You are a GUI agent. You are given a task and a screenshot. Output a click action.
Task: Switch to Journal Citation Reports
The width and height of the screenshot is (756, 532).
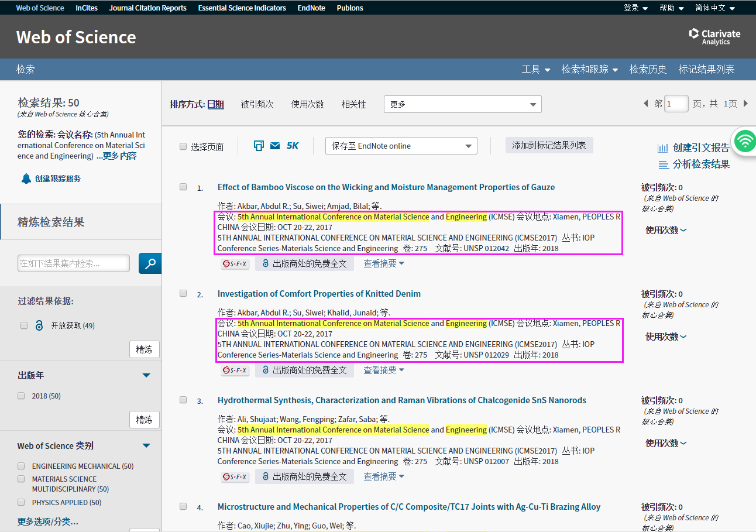[148, 8]
